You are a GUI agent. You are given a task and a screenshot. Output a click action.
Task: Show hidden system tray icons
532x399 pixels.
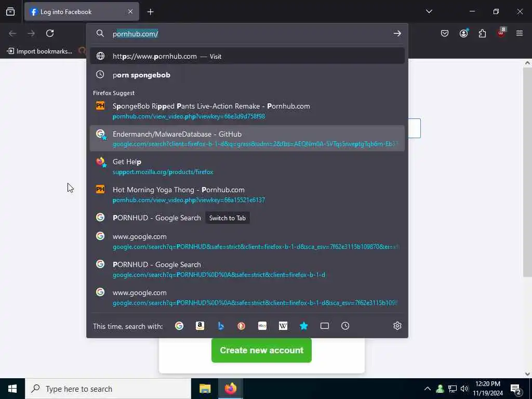point(428,389)
